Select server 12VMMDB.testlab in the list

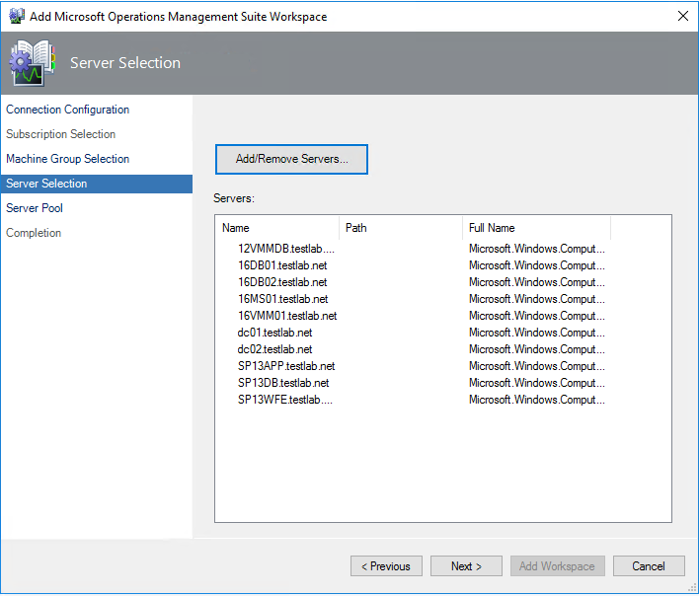point(285,249)
